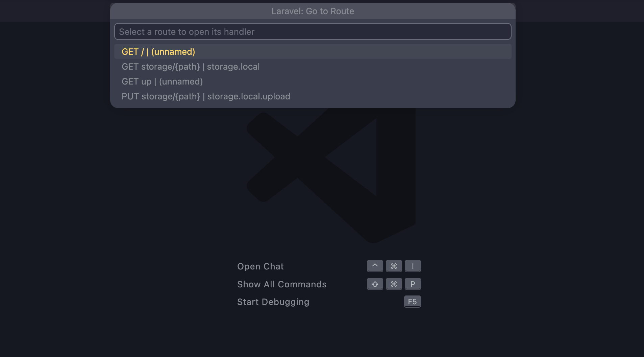Choose the GET storage/{path} storage.local route
The width and height of the screenshot is (644, 357).
point(191,67)
